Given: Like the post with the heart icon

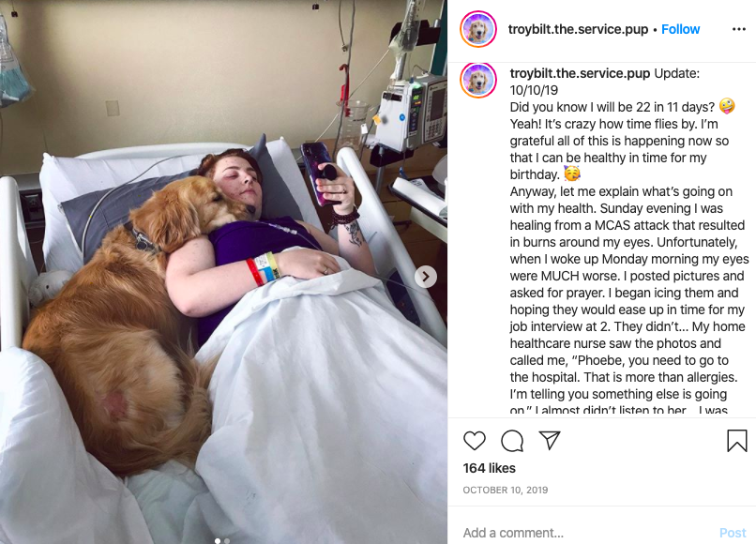Looking at the screenshot, I should pos(475,441).
